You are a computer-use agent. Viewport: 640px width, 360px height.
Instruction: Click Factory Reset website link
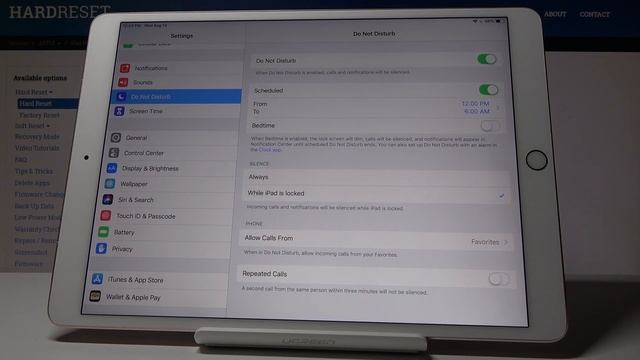coord(40,115)
